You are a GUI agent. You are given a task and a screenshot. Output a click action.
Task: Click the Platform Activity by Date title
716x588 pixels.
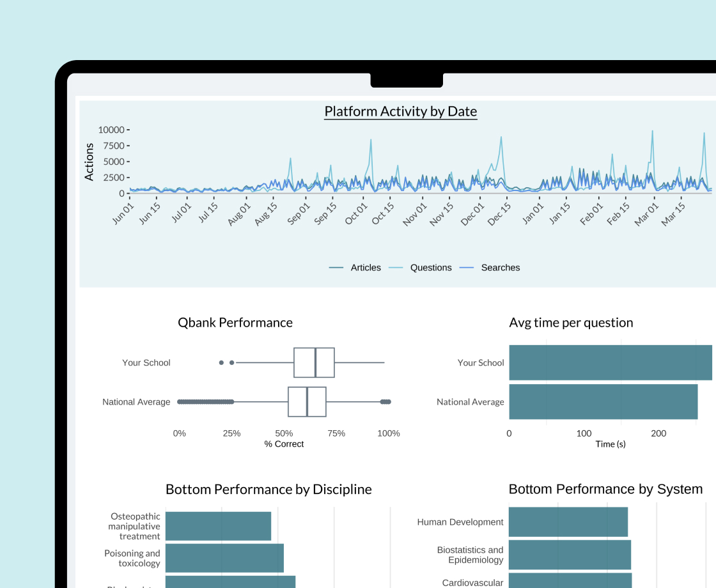pyautogui.click(x=400, y=111)
